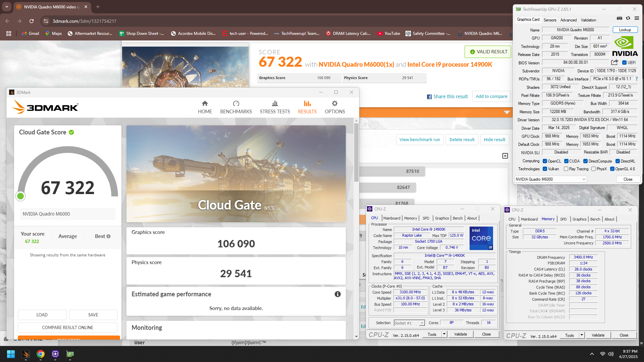The height and width of the screenshot is (362, 644).
Task: Click 3DMark taskbar icon
Action: (x=26, y=354)
